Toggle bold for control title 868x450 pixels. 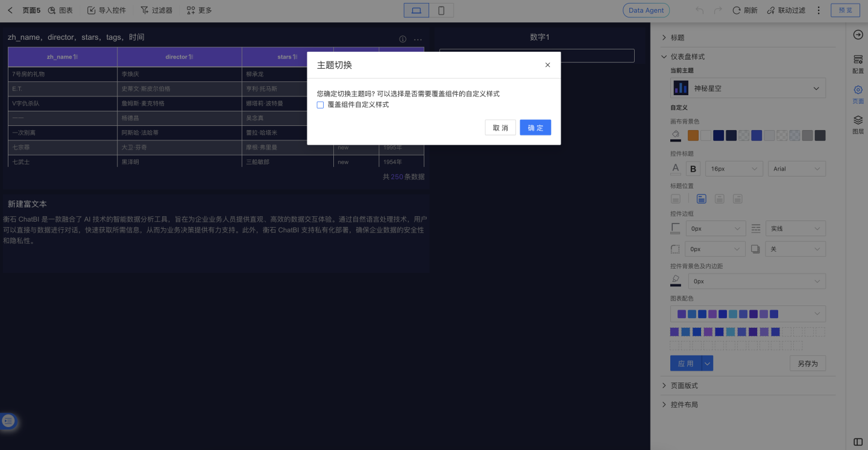(693, 169)
